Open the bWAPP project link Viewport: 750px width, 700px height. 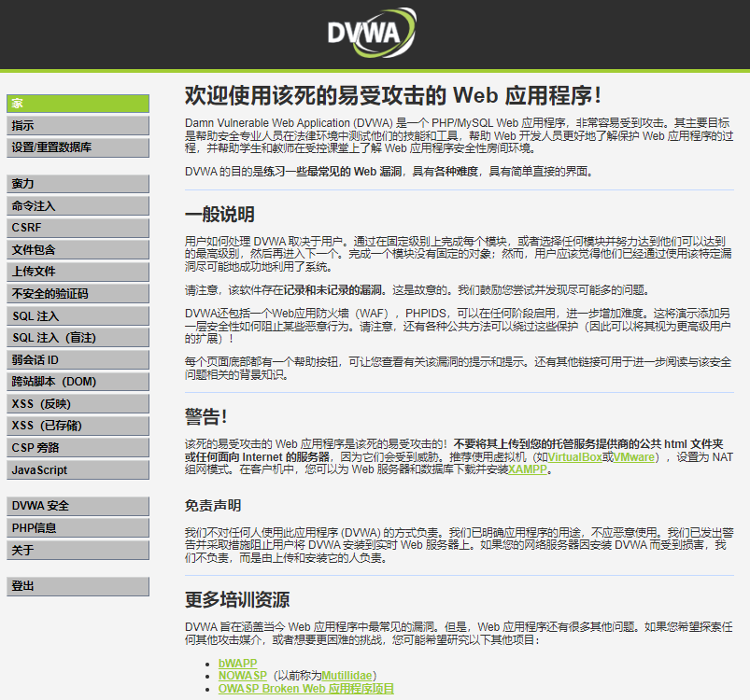[238, 664]
